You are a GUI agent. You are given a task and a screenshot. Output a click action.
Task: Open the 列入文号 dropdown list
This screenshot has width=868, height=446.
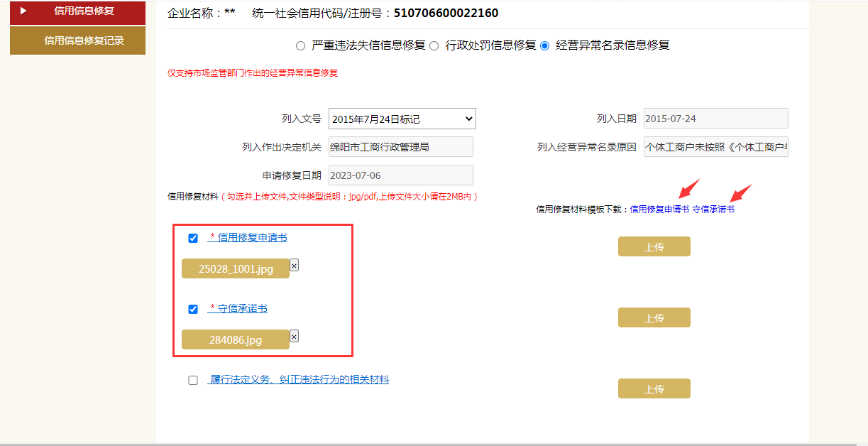point(402,119)
